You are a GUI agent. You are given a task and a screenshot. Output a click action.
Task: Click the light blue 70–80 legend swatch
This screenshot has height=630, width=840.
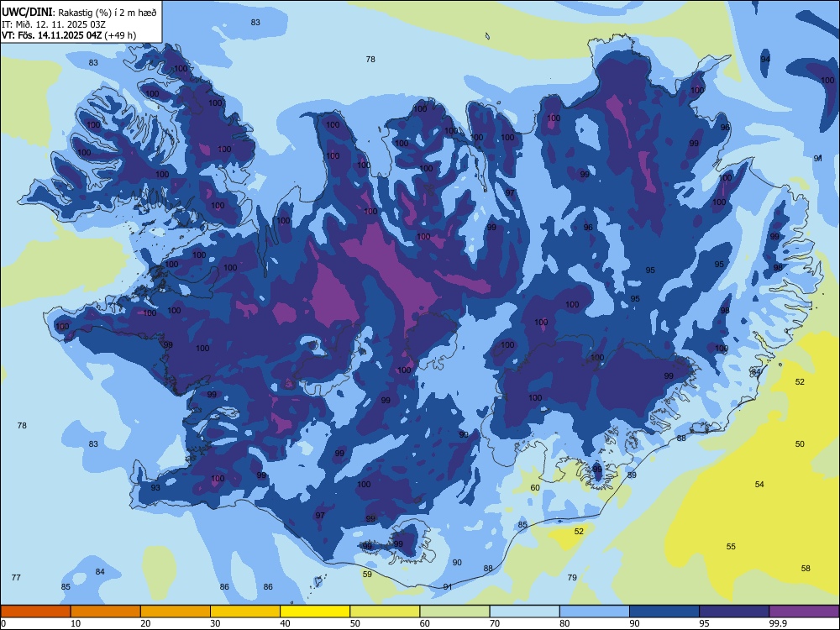(524, 612)
